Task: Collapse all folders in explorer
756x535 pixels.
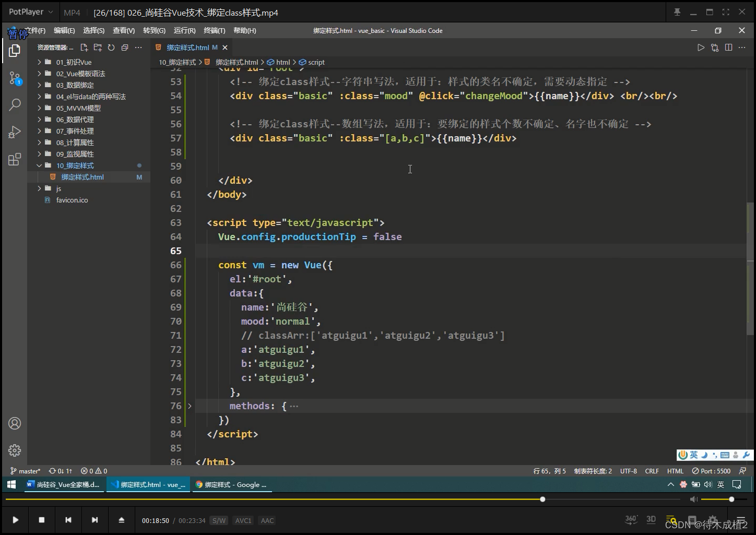Action: [x=125, y=47]
